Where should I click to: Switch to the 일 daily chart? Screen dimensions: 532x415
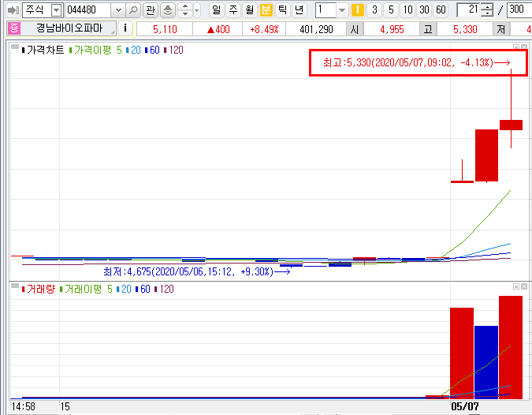coord(216,9)
